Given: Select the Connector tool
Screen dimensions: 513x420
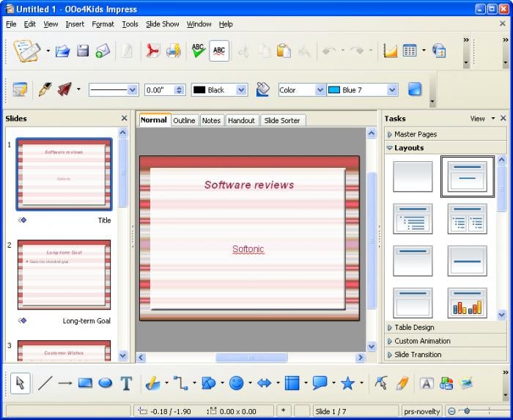Looking at the screenshot, I should click(x=180, y=383).
